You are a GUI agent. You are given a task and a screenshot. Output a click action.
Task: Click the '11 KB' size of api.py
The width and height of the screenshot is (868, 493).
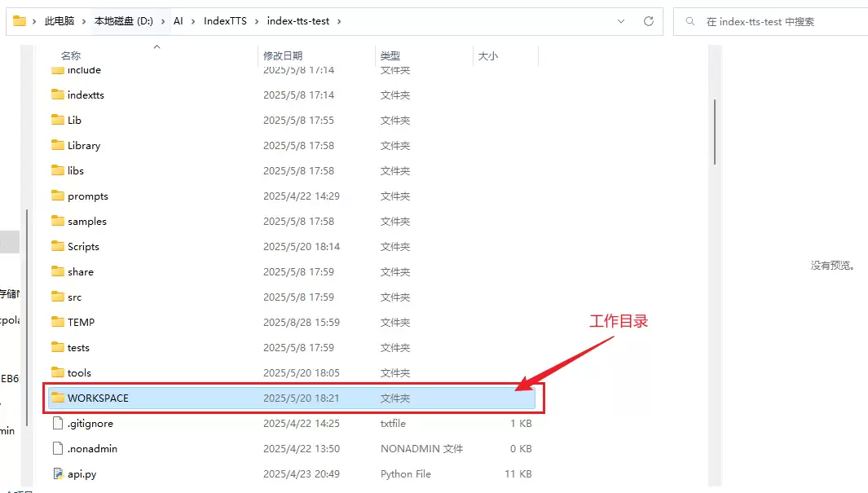point(518,474)
